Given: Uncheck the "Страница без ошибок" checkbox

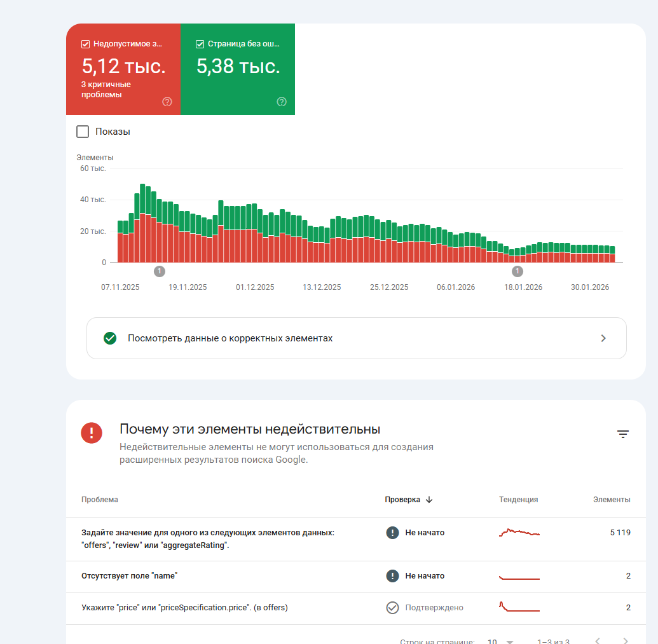Looking at the screenshot, I should (x=200, y=45).
